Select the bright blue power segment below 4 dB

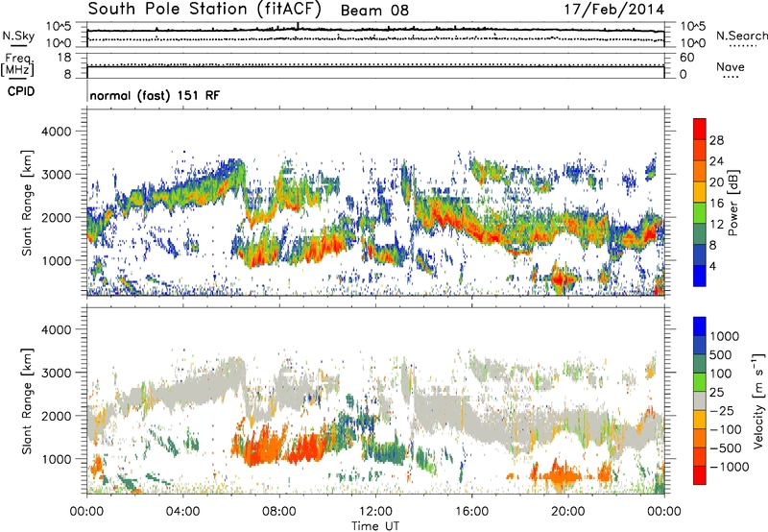point(700,276)
